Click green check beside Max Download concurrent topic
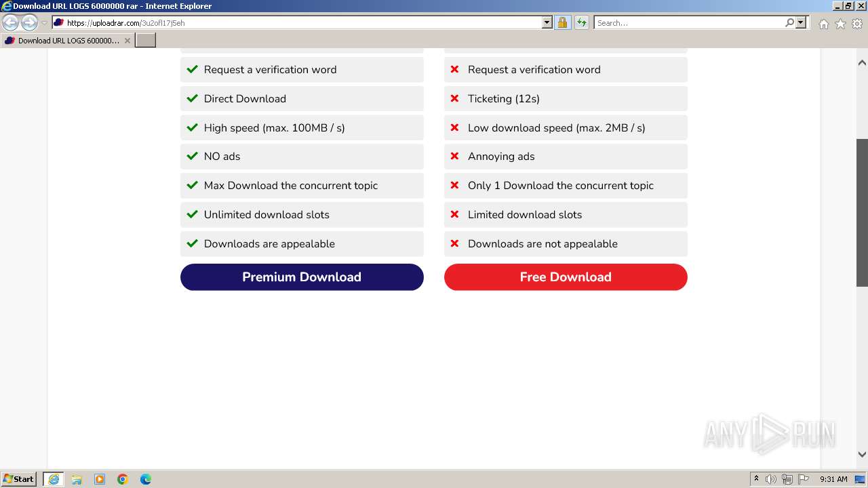The image size is (868, 488). coord(192,185)
